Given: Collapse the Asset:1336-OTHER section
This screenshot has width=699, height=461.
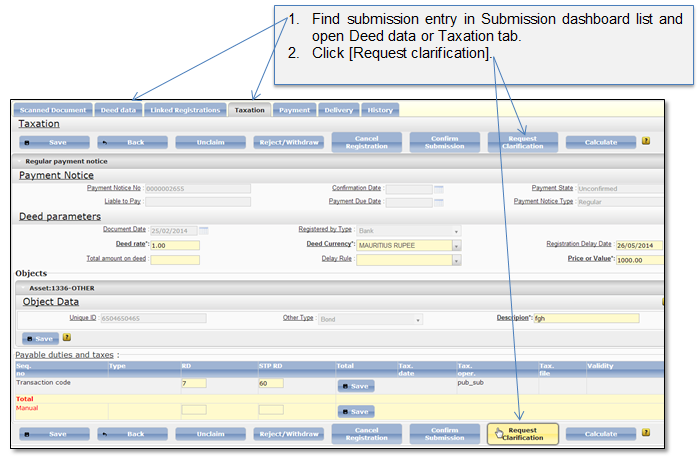Looking at the screenshot, I should pyautogui.click(x=23, y=288).
